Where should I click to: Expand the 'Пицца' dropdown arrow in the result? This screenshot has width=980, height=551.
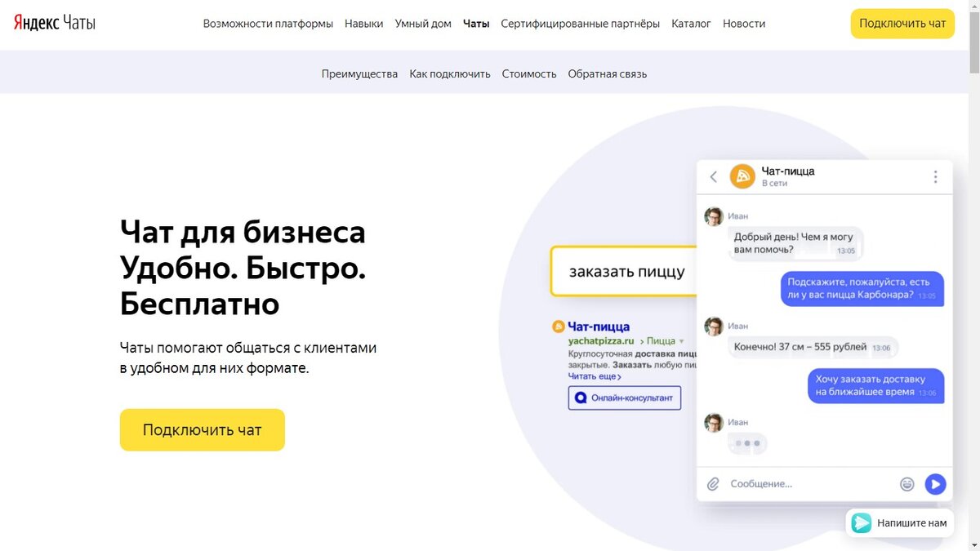684,341
